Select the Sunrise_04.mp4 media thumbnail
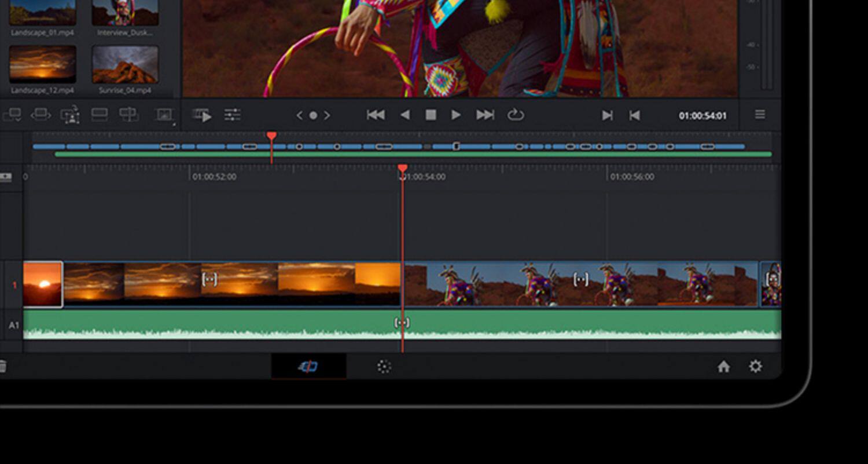 click(x=125, y=64)
